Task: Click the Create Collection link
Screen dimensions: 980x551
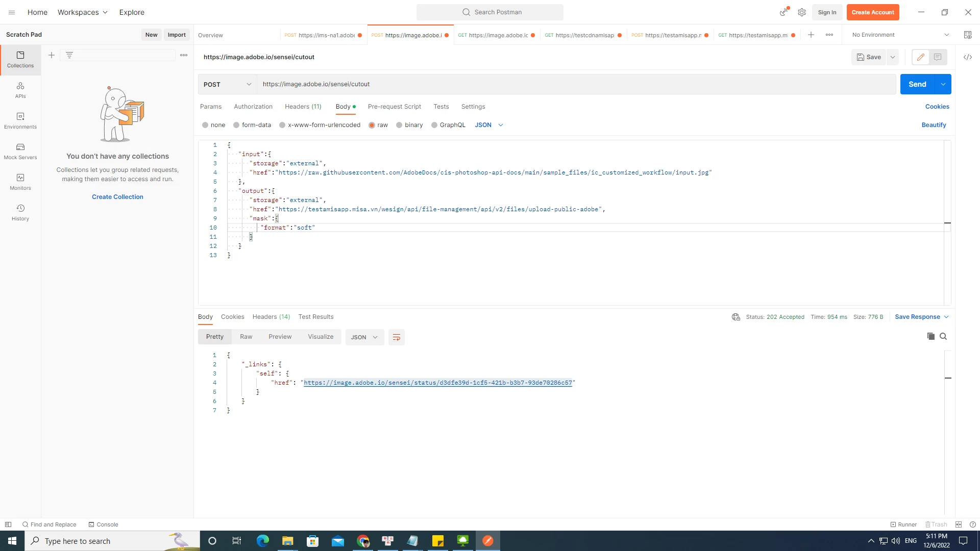Action: click(117, 197)
